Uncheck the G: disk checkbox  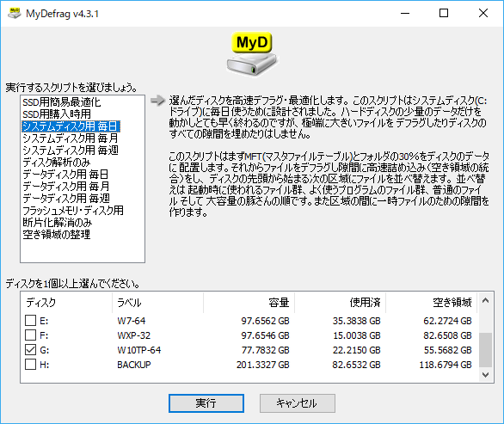tap(31, 349)
